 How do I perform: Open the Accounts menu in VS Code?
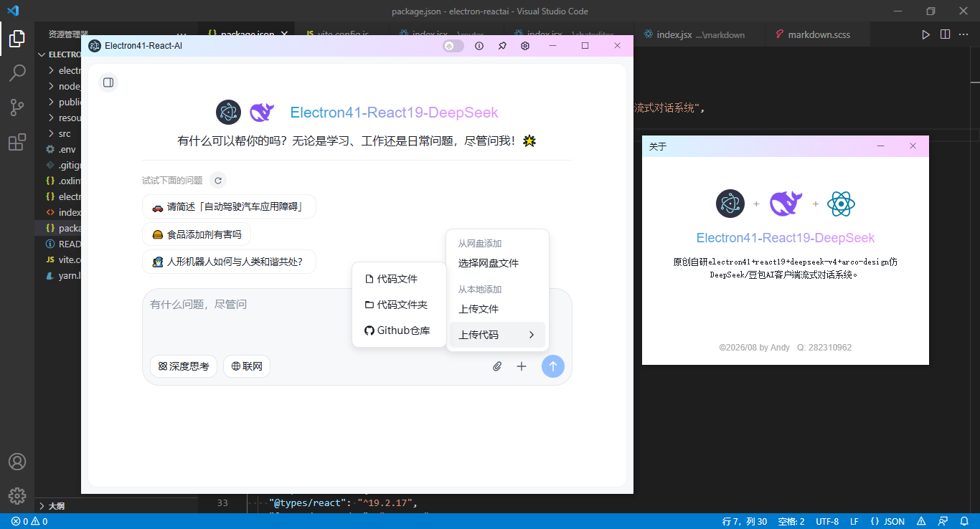point(17,462)
